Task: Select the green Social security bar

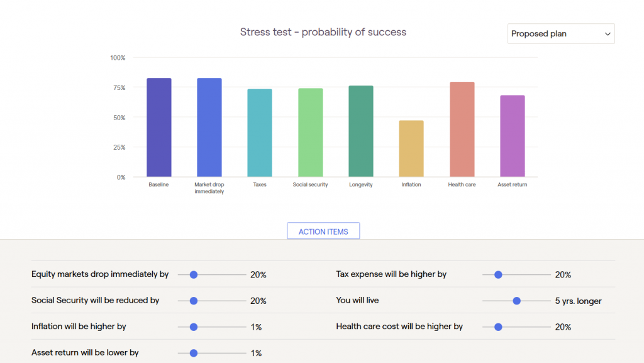Action: click(311, 133)
